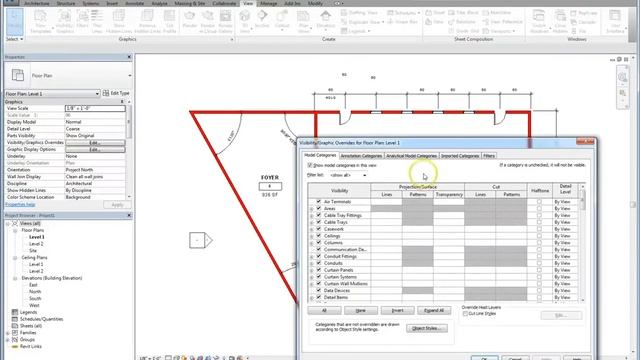Open Render in Cloud tool

pos(207,21)
